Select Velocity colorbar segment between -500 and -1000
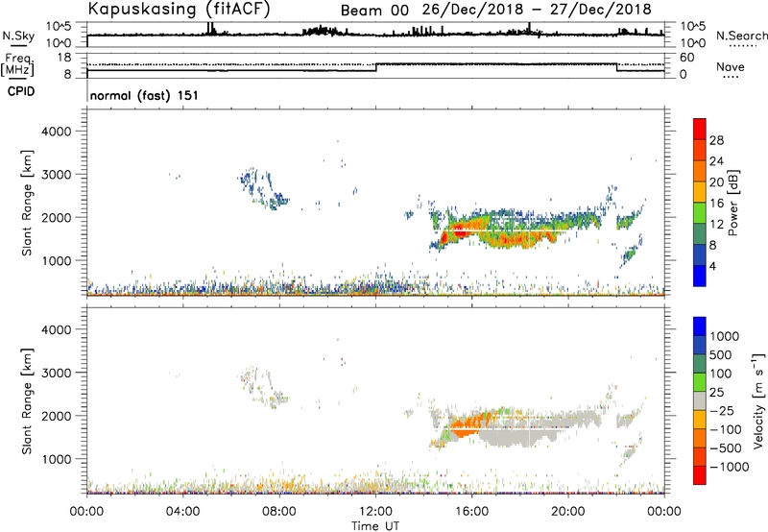Screen dimensions: 768x532 (x=700, y=456)
